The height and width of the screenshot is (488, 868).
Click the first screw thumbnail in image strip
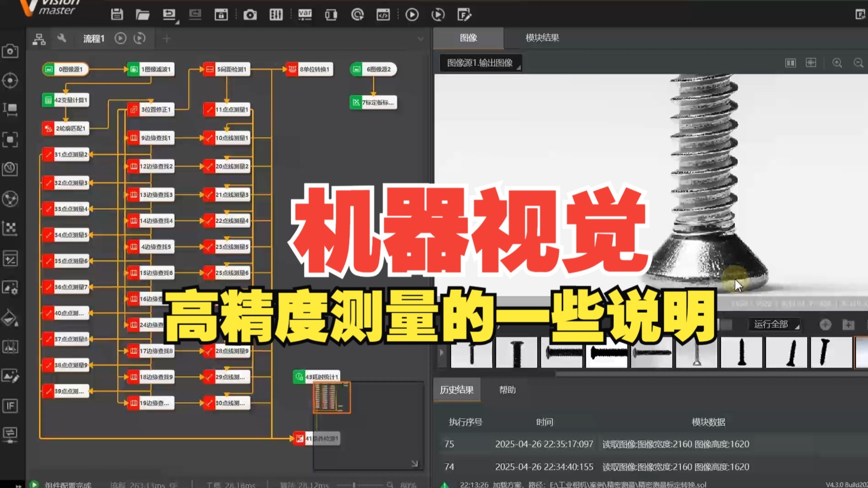(472, 352)
